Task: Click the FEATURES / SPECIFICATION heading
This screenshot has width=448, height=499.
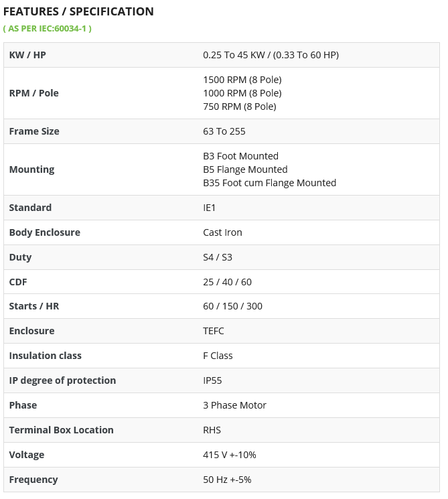Action: tap(78, 11)
